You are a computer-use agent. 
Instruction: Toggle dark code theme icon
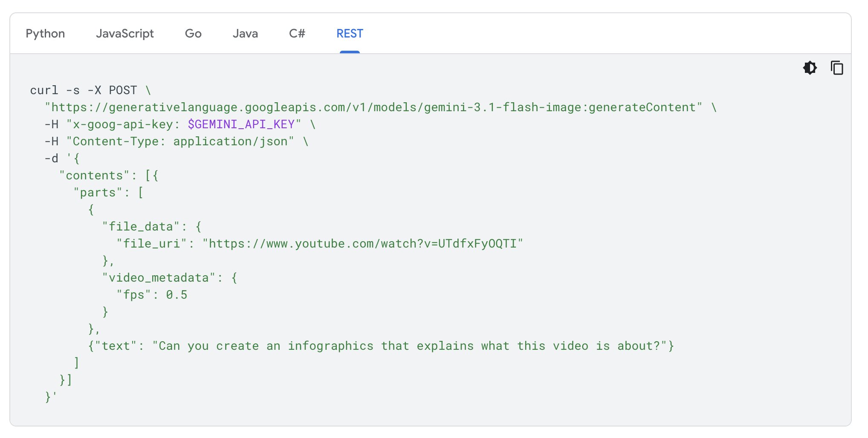810,68
